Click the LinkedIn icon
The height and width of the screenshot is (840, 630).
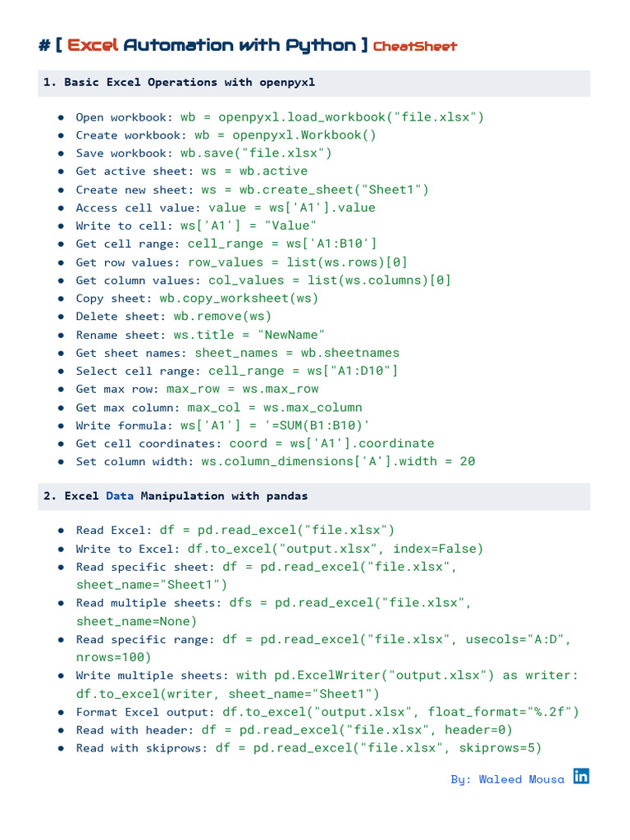pos(581,776)
